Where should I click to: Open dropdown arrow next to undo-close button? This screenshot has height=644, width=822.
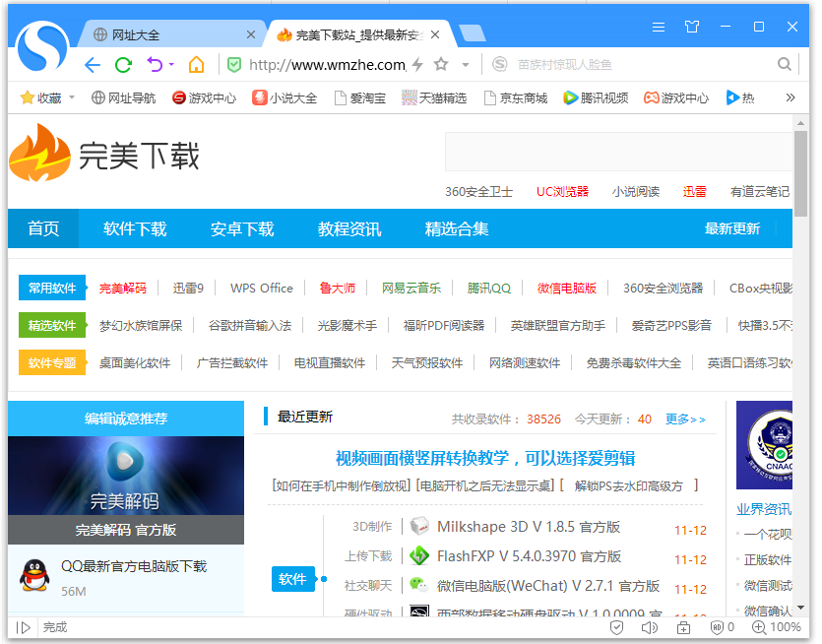[x=171, y=65]
